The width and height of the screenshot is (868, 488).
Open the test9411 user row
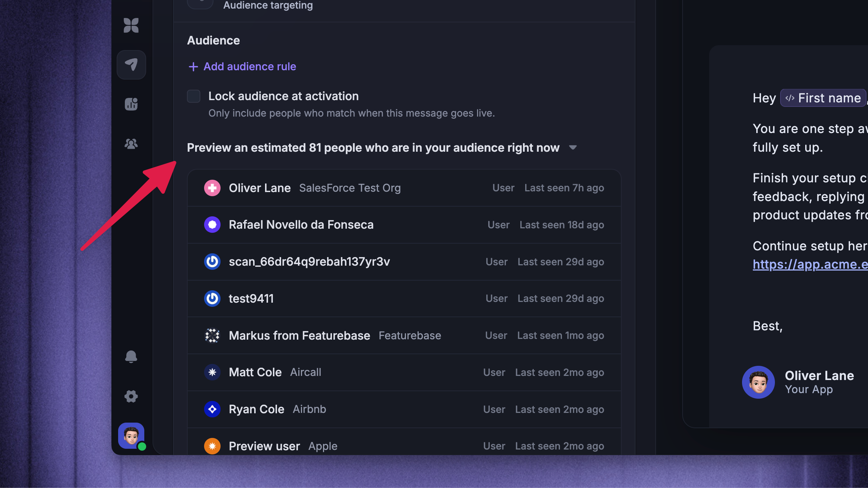tap(404, 299)
